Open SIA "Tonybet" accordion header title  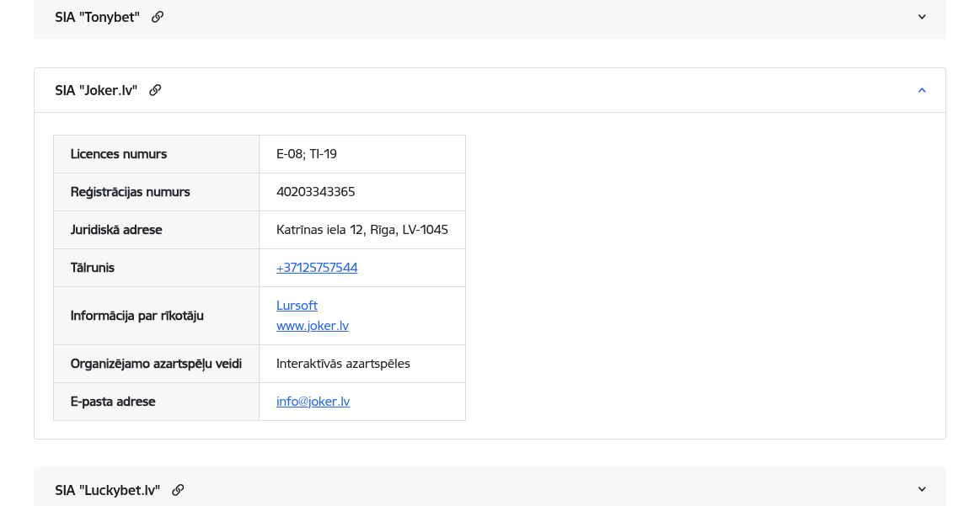98,18
